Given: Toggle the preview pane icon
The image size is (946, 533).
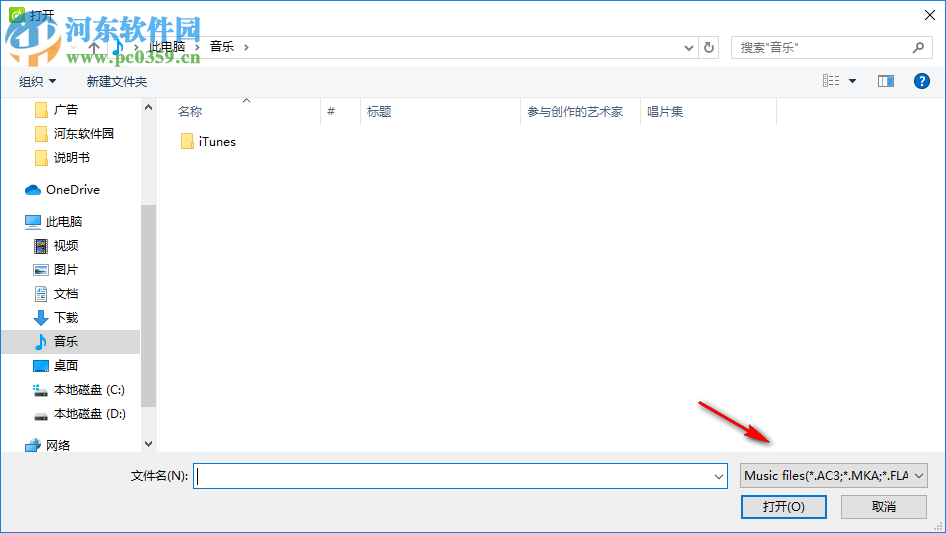Looking at the screenshot, I should (886, 81).
